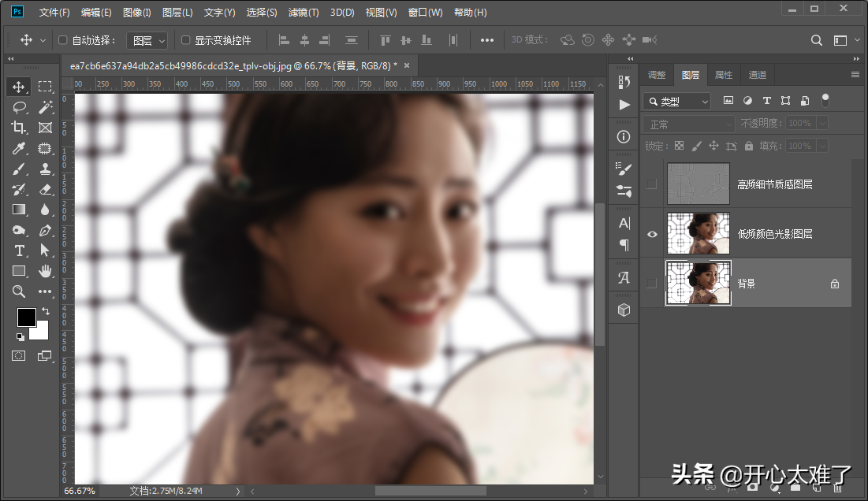Select the Frame tool
The width and height of the screenshot is (868, 501).
[45, 128]
